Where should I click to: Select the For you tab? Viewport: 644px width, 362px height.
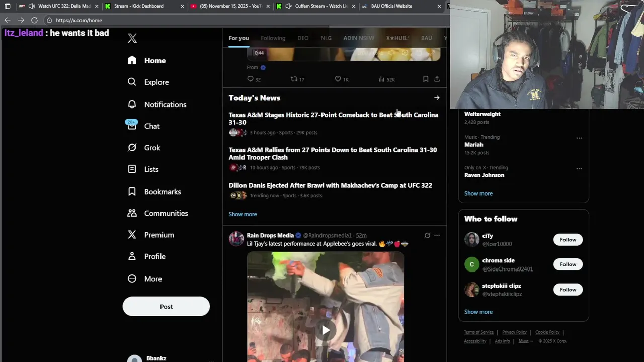click(x=238, y=38)
